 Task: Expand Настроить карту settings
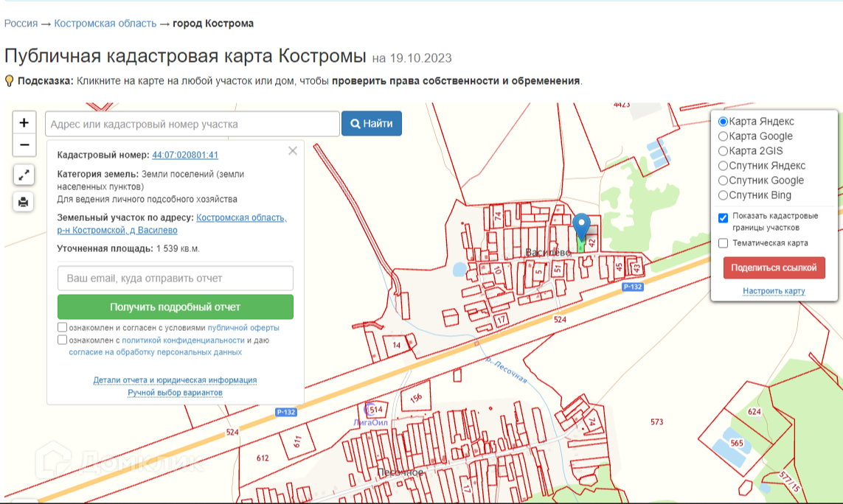click(x=774, y=291)
